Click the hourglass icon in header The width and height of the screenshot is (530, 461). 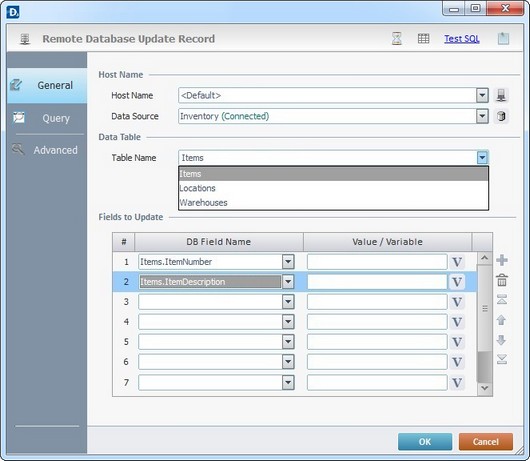point(396,39)
